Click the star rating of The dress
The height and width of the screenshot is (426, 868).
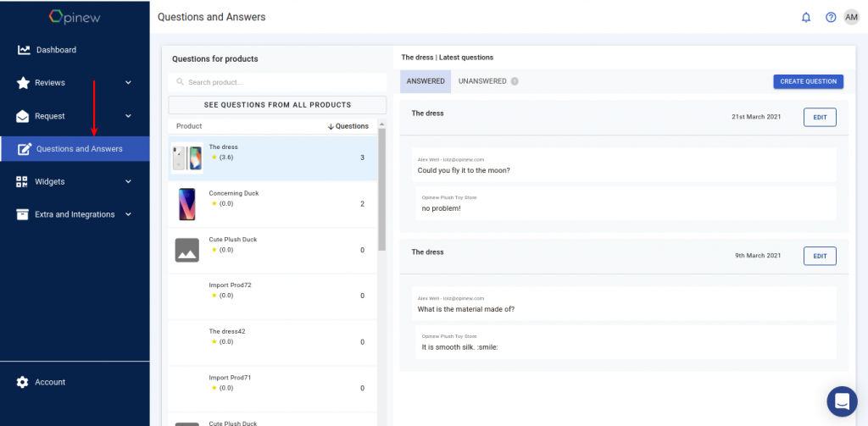tap(222, 158)
